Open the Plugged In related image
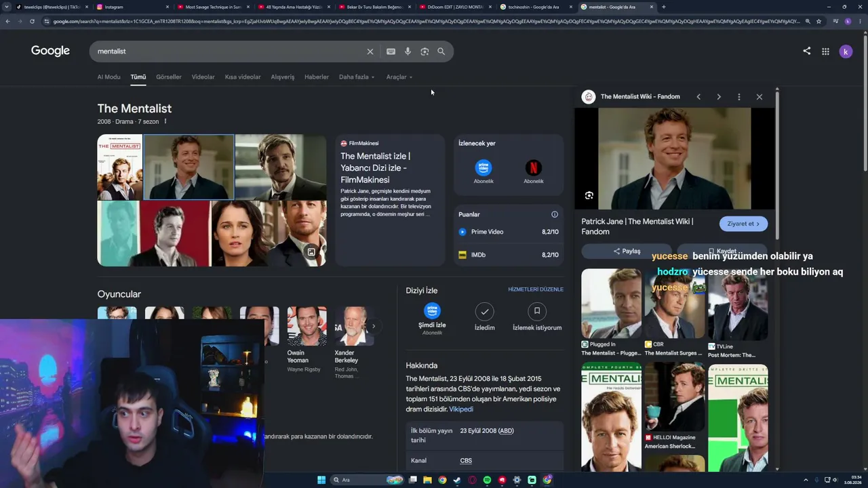Image resolution: width=868 pixels, height=488 pixels. click(611, 312)
